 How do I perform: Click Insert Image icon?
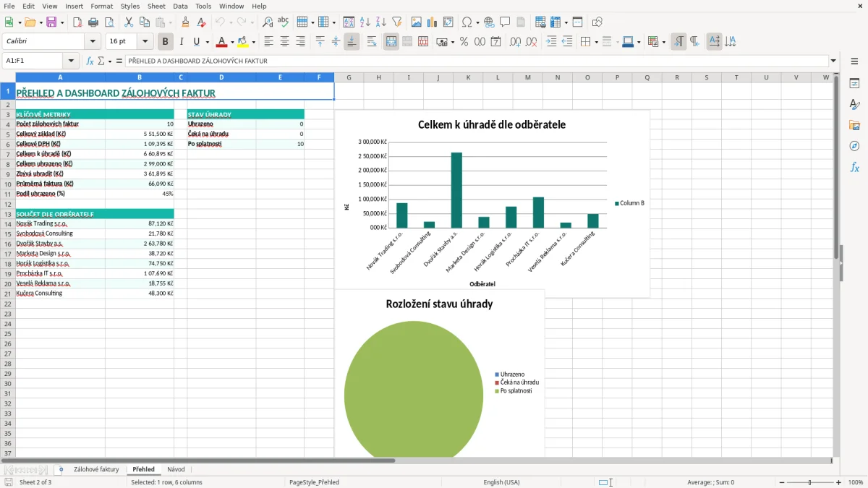pyautogui.click(x=417, y=22)
